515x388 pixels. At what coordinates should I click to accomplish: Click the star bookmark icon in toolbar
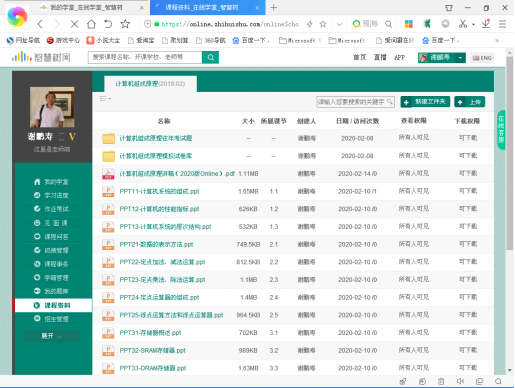point(125,24)
